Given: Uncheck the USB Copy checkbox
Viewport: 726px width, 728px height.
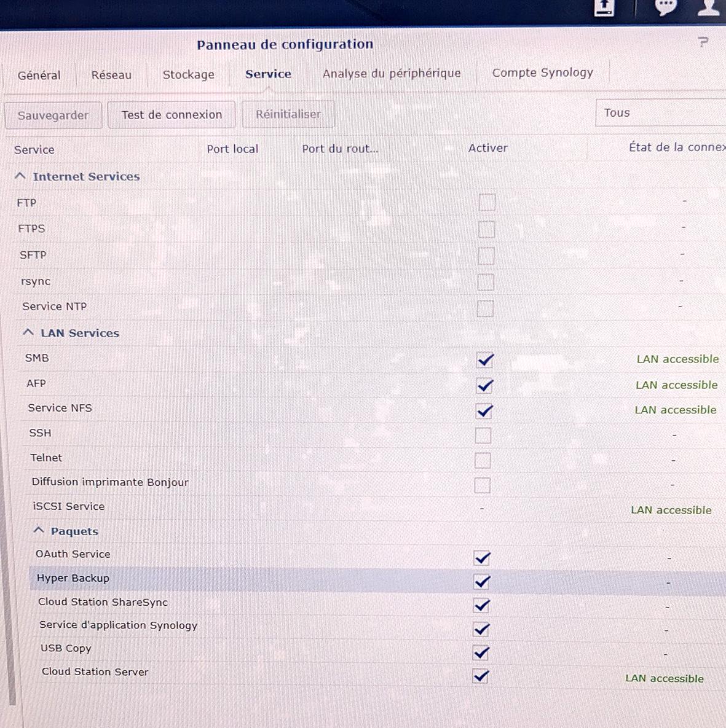Looking at the screenshot, I should coord(481,653).
